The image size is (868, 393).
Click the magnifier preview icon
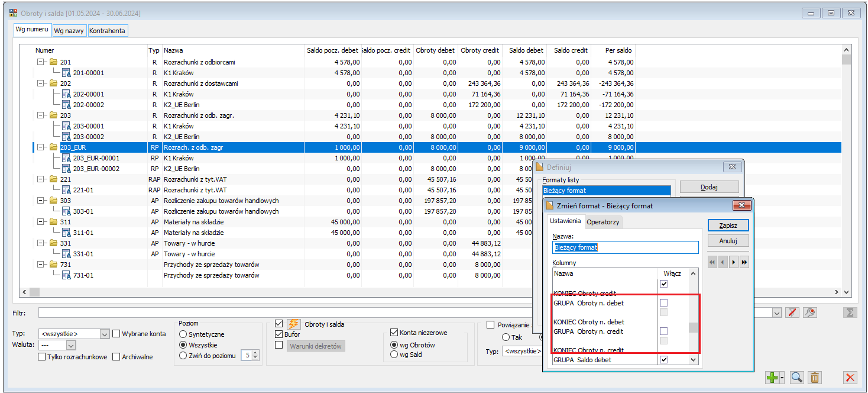click(x=796, y=378)
